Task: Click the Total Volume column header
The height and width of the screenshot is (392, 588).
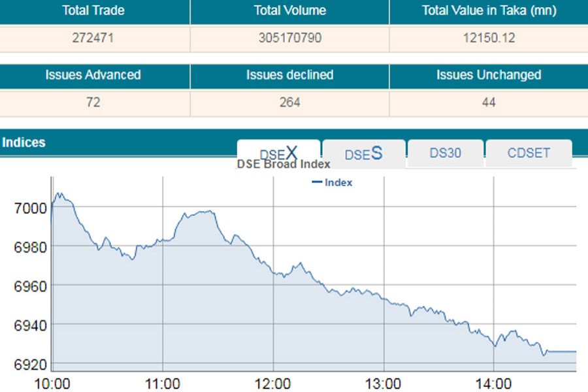Action: click(289, 10)
